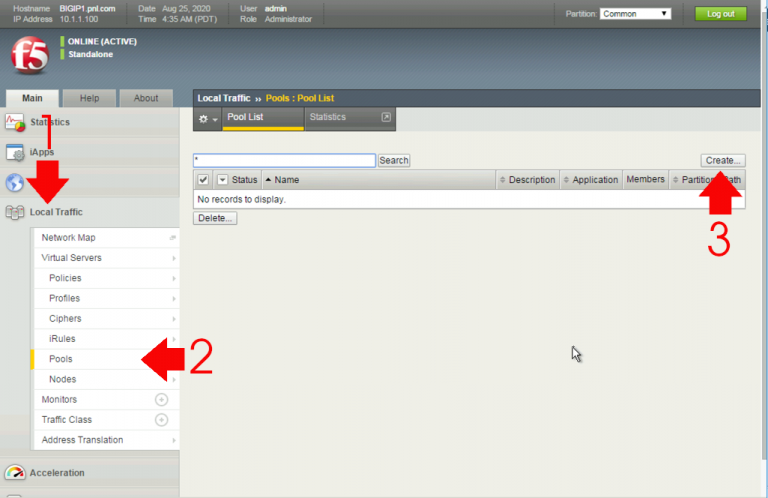The image size is (768, 498).
Task: Open Policies menu item
Action: click(106, 278)
